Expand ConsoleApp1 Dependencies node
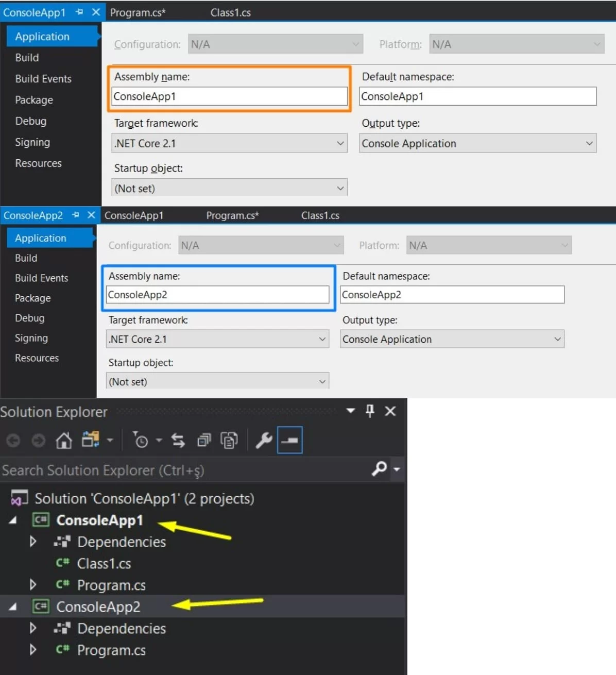 [x=33, y=542]
